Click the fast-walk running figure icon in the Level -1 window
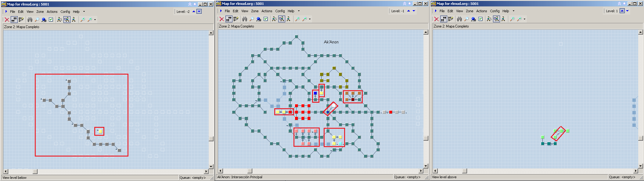Image resolution: width=644 pixels, height=181 pixels. click(x=274, y=19)
